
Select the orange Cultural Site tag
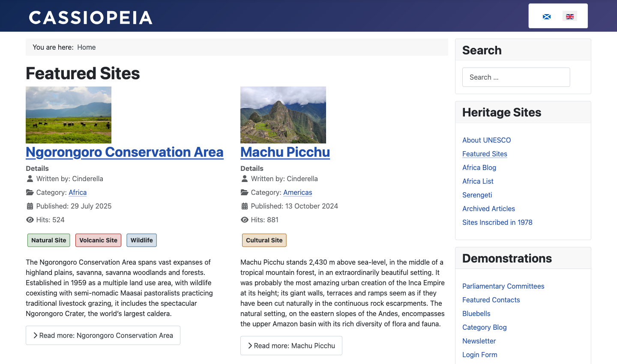(264, 240)
